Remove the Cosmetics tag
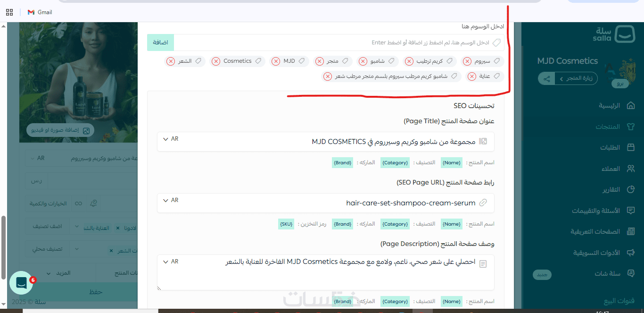 (x=216, y=61)
